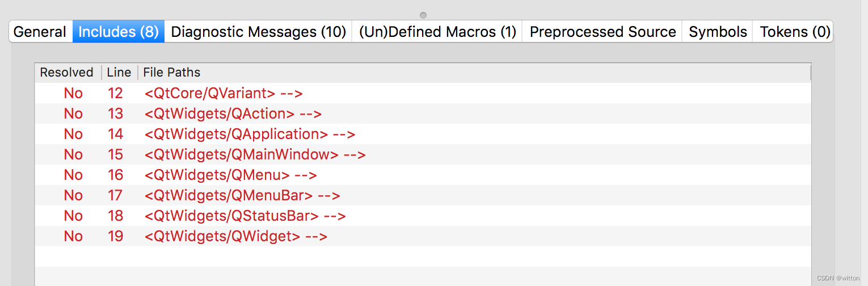Screen dimensions: 868x286
Task: Open the Tokens (0) tab
Action: tap(795, 32)
